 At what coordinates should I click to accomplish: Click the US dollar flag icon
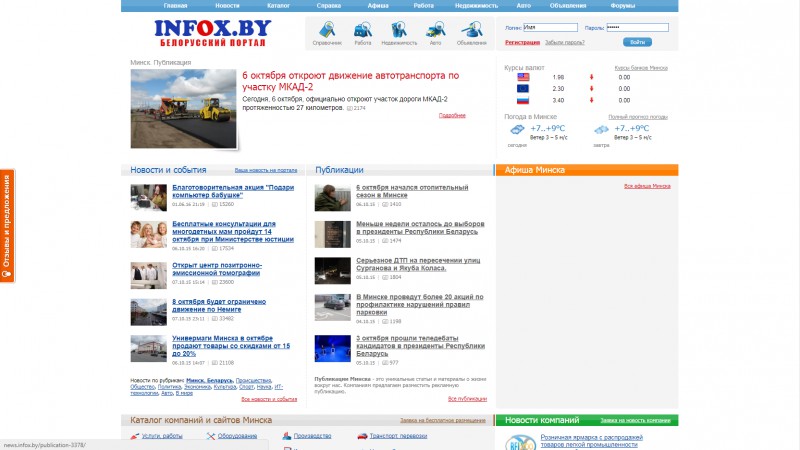[523, 77]
